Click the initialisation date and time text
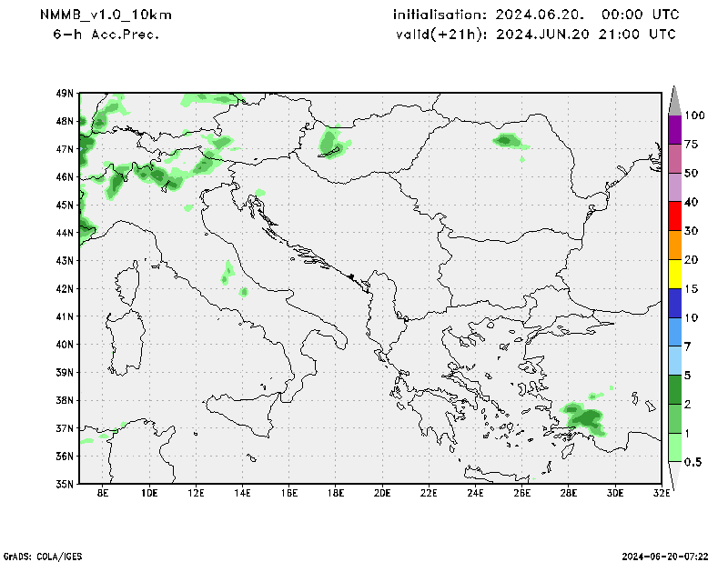This screenshot has height=562, width=728. point(535,15)
